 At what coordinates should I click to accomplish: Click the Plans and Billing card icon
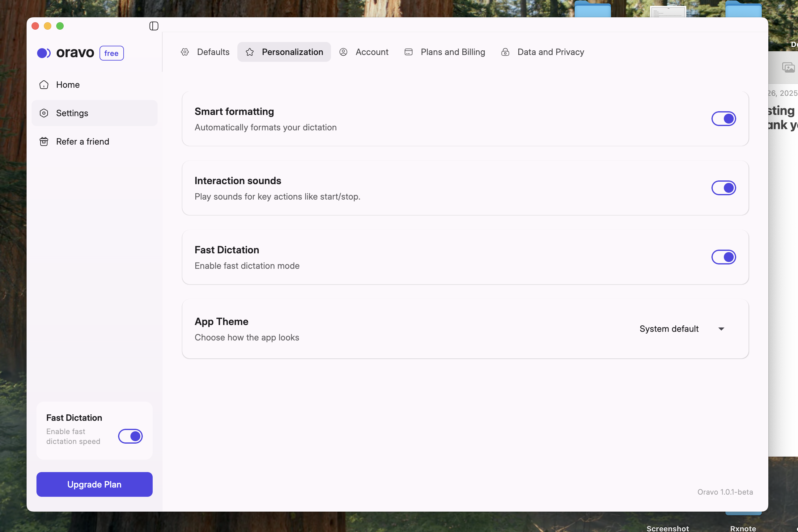click(x=408, y=52)
